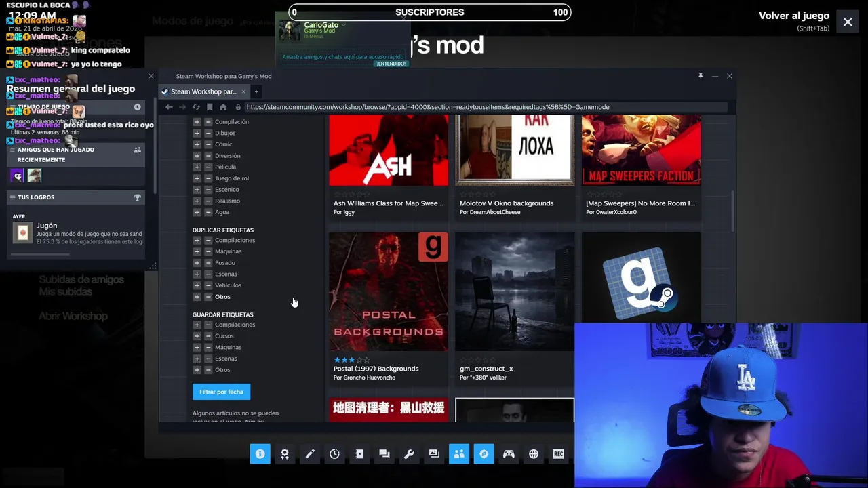Viewport: 868px width, 488px height.
Task: Exclude the Juego de rol tag
Action: coord(208,178)
